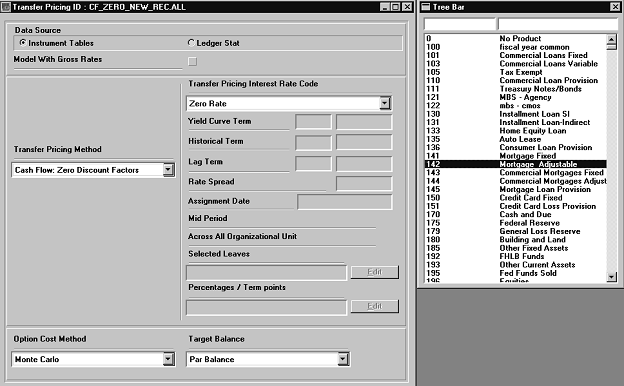This screenshot has height=386, width=624.
Task: Select 100 fiscal year common row
Action: coord(516,47)
